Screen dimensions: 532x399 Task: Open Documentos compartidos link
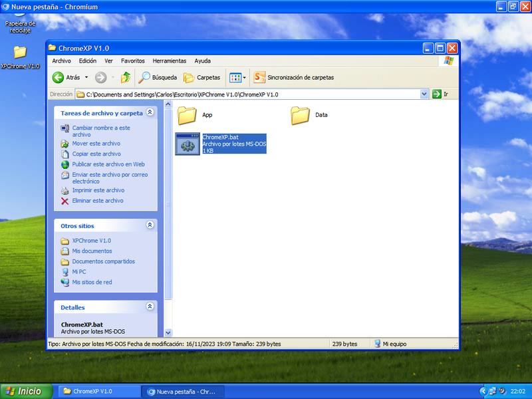pos(104,261)
